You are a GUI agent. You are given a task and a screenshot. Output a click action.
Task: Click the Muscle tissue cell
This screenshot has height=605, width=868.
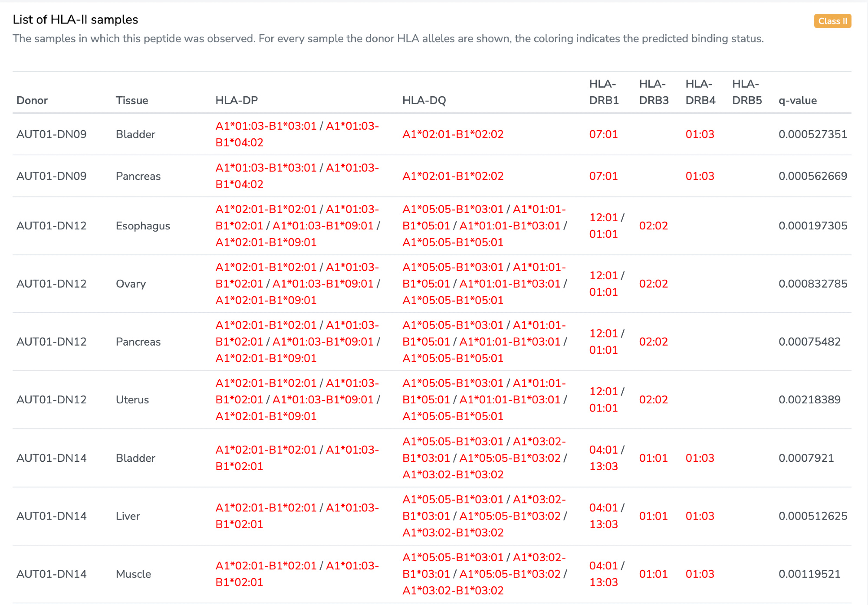133,574
